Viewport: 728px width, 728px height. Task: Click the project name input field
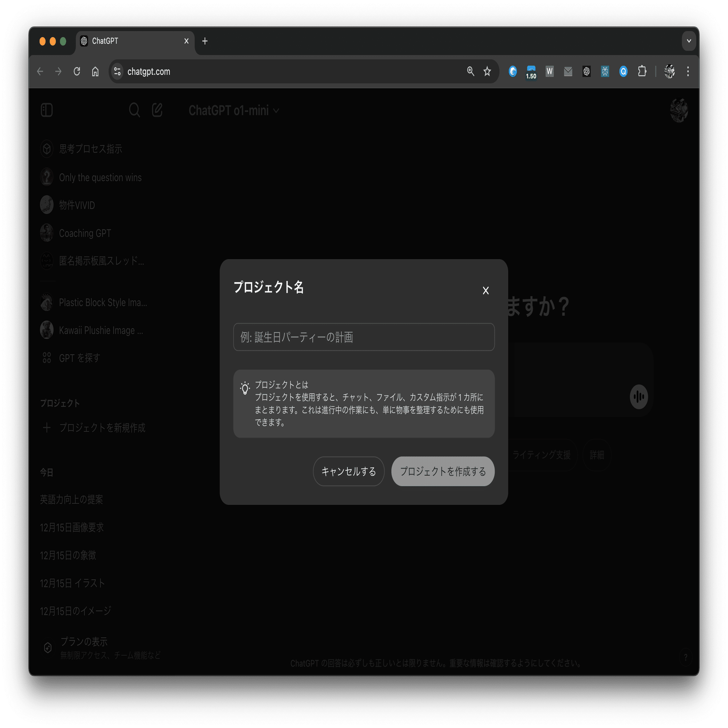tap(364, 337)
